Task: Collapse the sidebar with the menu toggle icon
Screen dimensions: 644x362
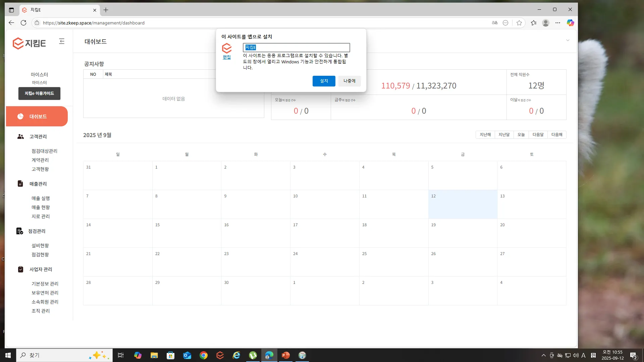Action: (62, 41)
